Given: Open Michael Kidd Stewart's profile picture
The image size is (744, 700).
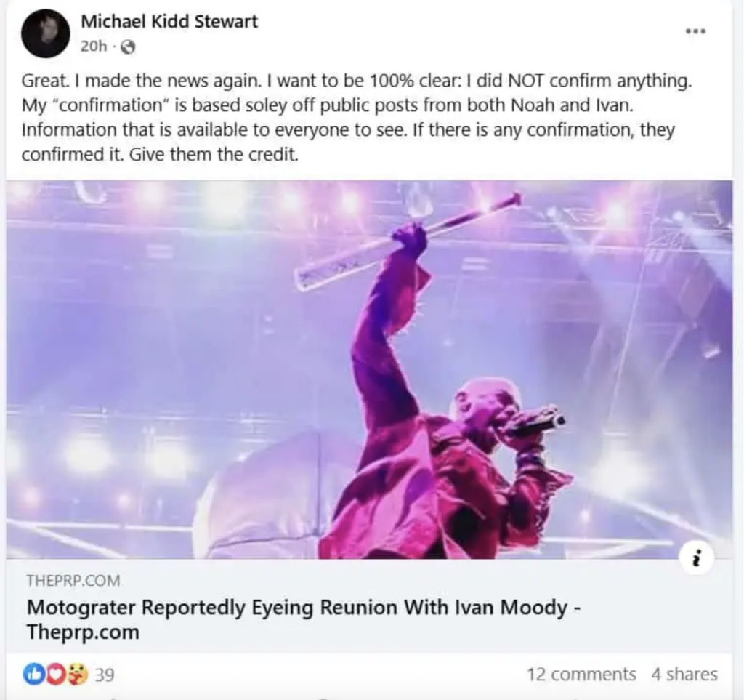Looking at the screenshot, I should click(45, 33).
